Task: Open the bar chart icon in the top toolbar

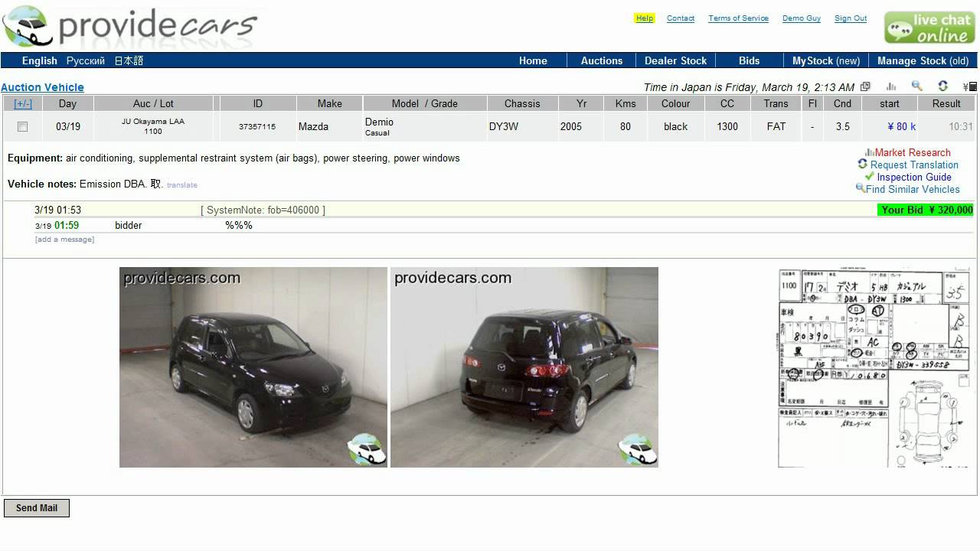Action: (891, 87)
